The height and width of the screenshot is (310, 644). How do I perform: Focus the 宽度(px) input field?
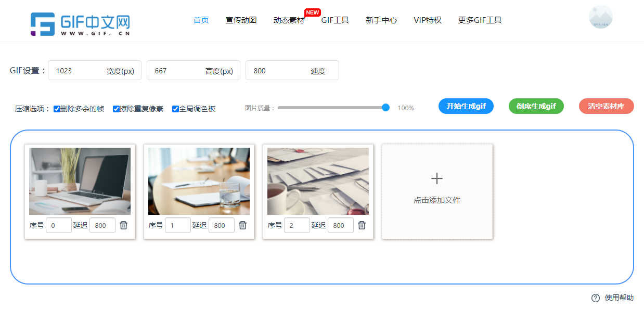click(95, 70)
